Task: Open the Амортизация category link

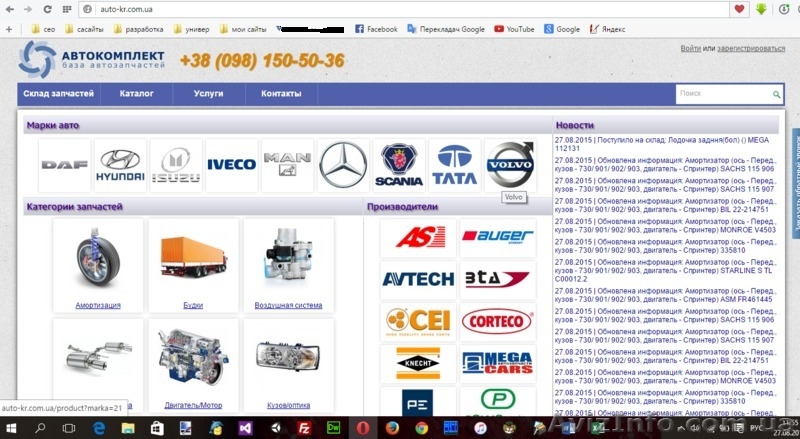Action: click(x=98, y=305)
